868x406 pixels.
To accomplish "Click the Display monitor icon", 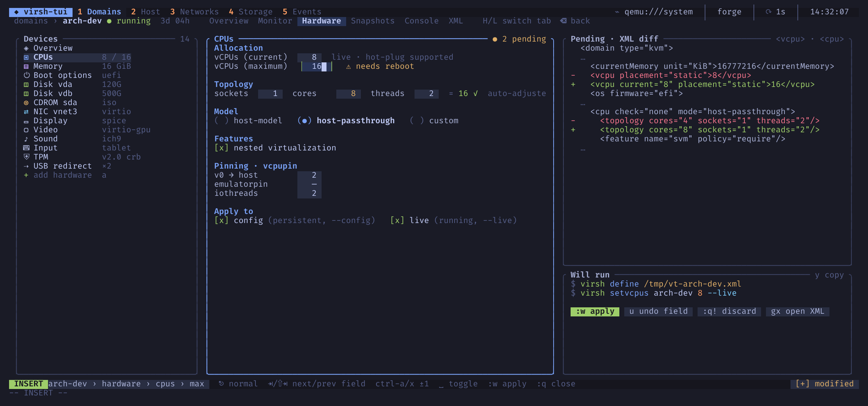I will tap(26, 121).
